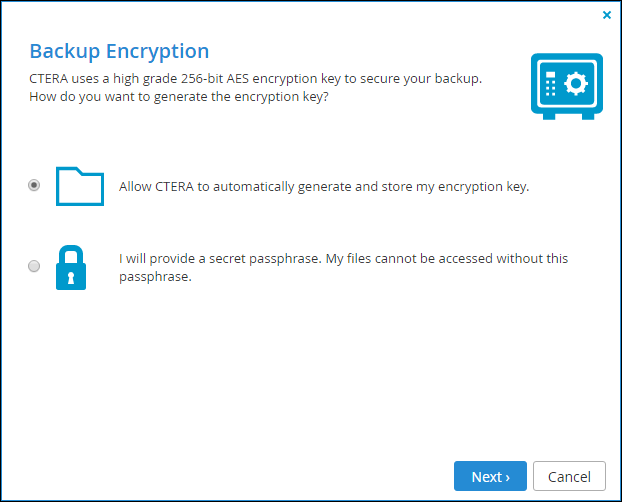Click the chevron arrow inside Next button
622x502 pixels.
click(507, 477)
